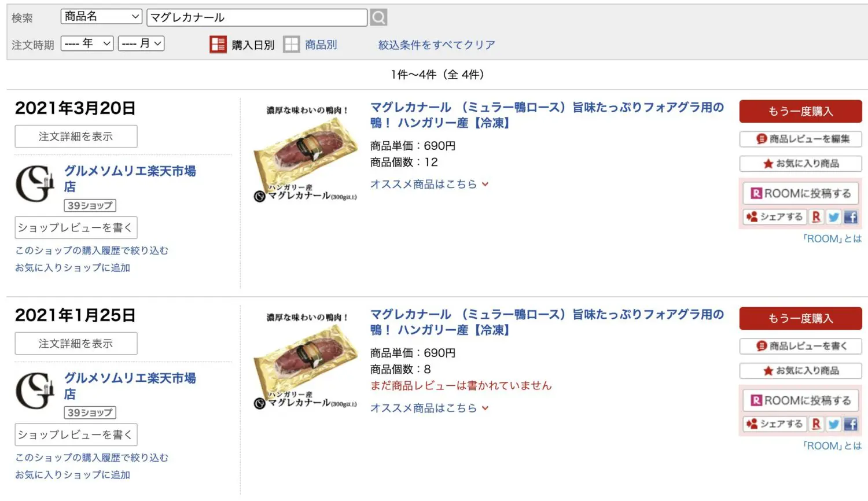Open the order year dropdown

click(x=87, y=43)
